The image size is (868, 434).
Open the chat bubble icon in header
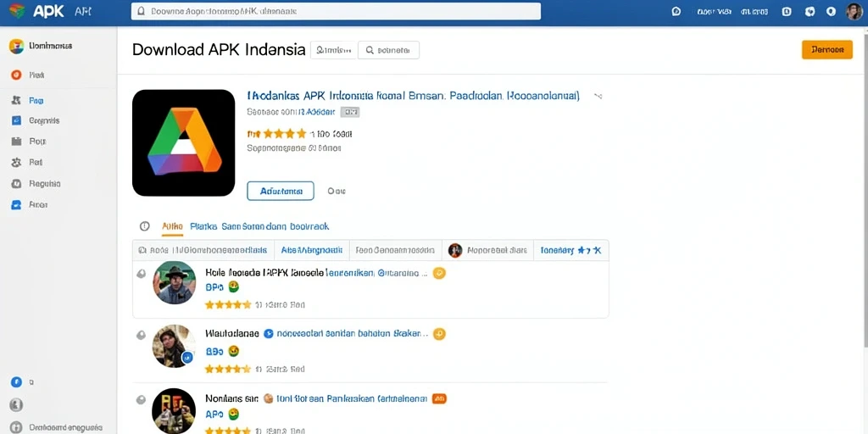[x=676, y=11]
